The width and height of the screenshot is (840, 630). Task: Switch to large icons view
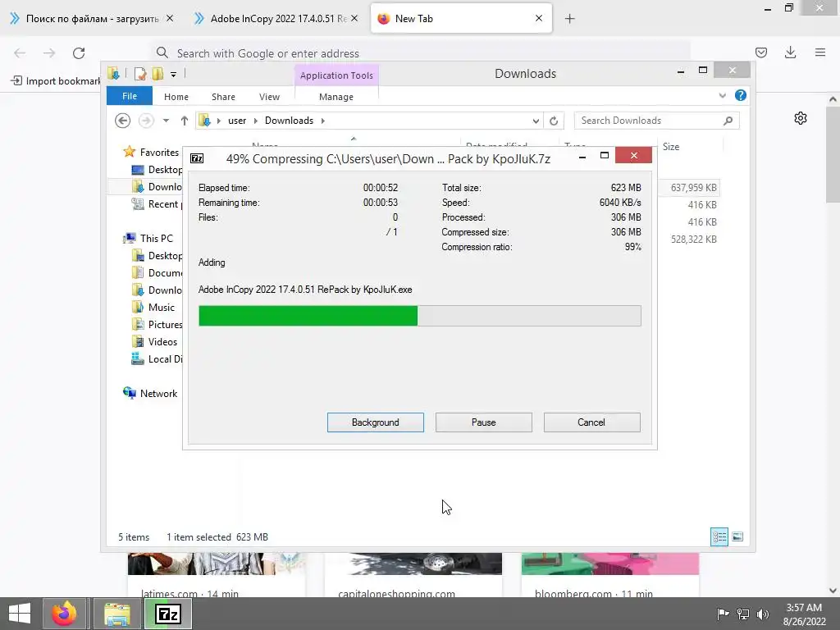click(737, 536)
